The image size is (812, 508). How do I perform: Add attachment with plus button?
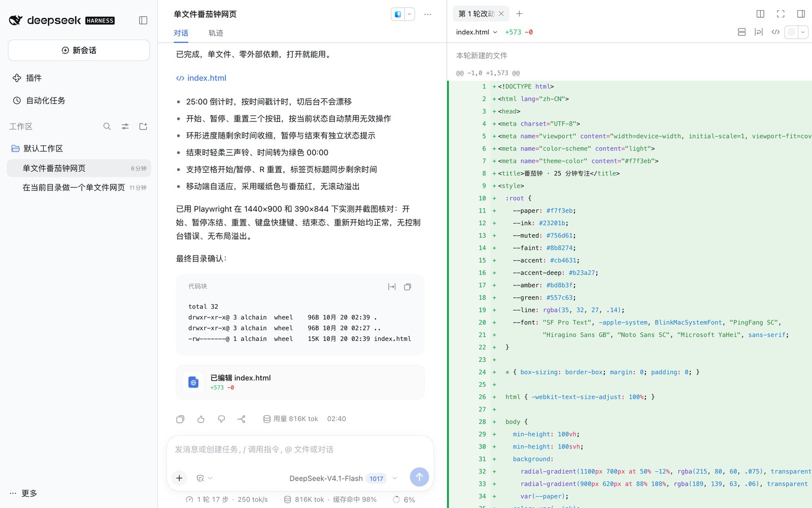pyautogui.click(x=179, y=478)
